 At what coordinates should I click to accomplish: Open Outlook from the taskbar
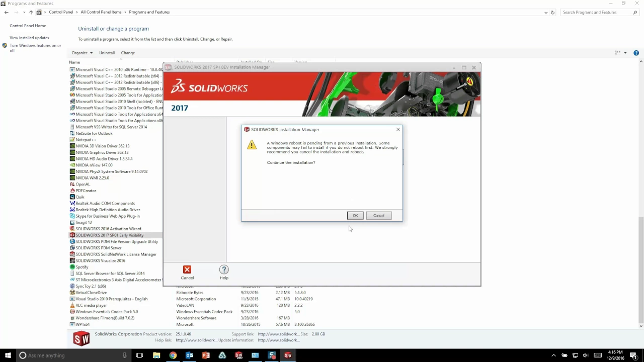pos(189,355)
